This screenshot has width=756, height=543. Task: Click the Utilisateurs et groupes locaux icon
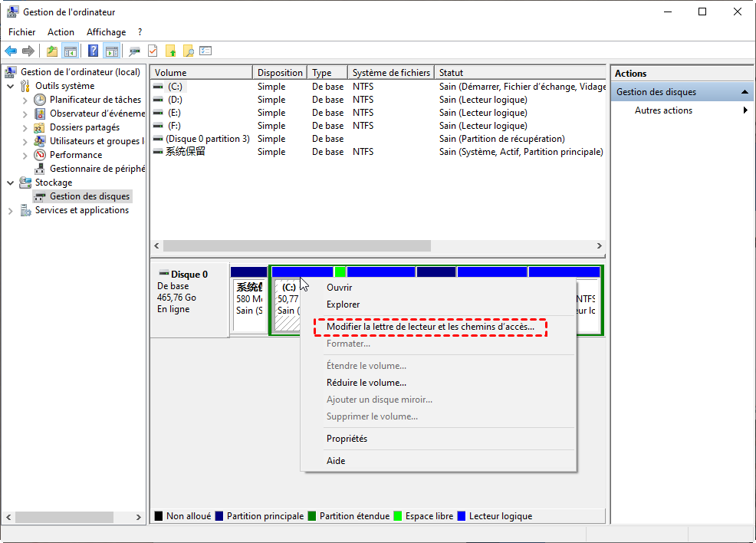coord(40,141)
